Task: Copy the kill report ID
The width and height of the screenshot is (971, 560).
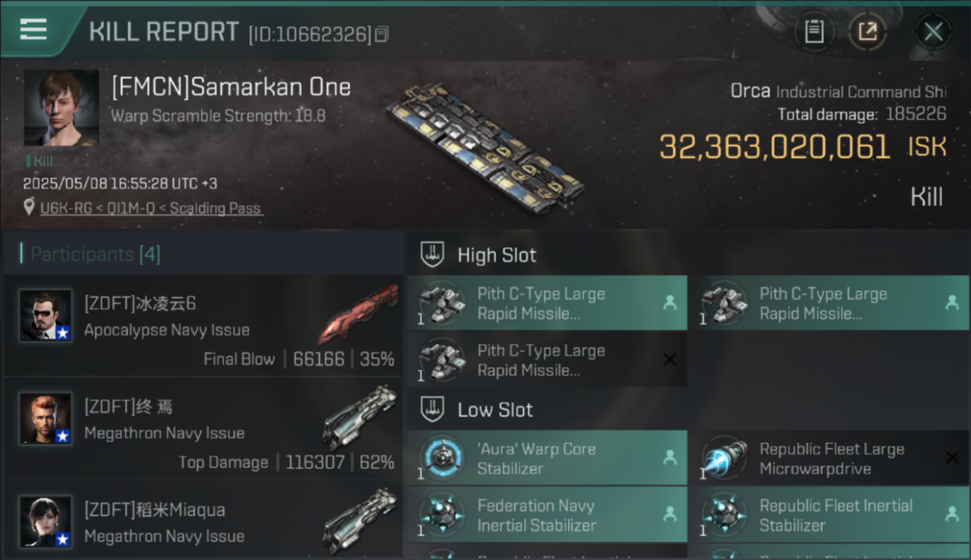Action: [382, 34]
